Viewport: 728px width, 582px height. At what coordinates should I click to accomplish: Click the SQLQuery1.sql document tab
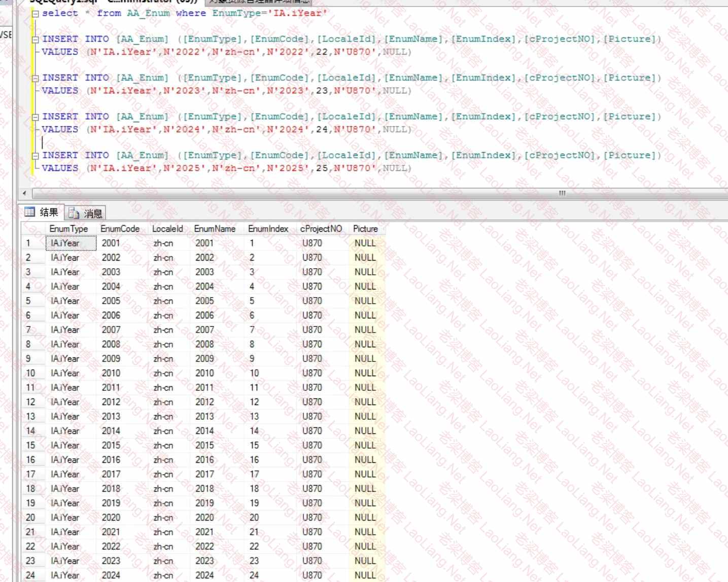[112, 2]
